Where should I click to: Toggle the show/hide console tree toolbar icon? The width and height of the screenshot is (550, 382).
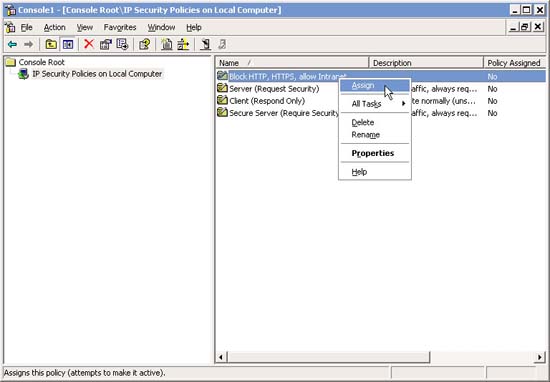[68, 45]
